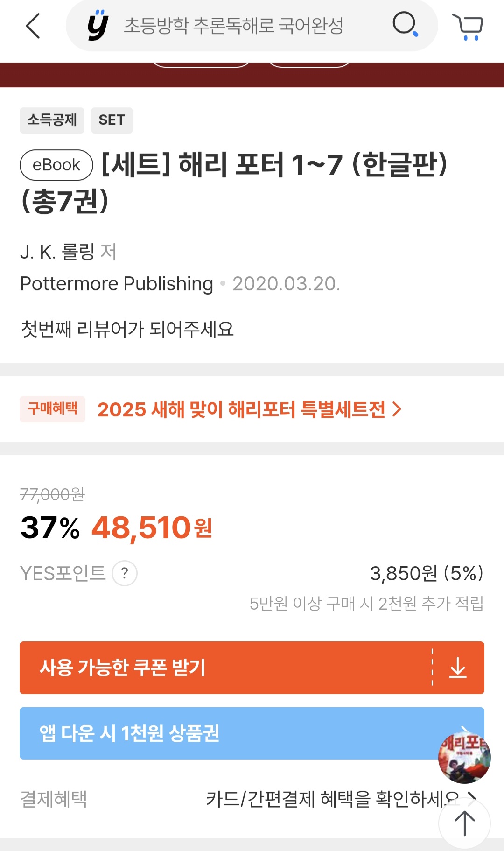
Task: Tap the coupon download arrow icon
Action: (458, 668)
